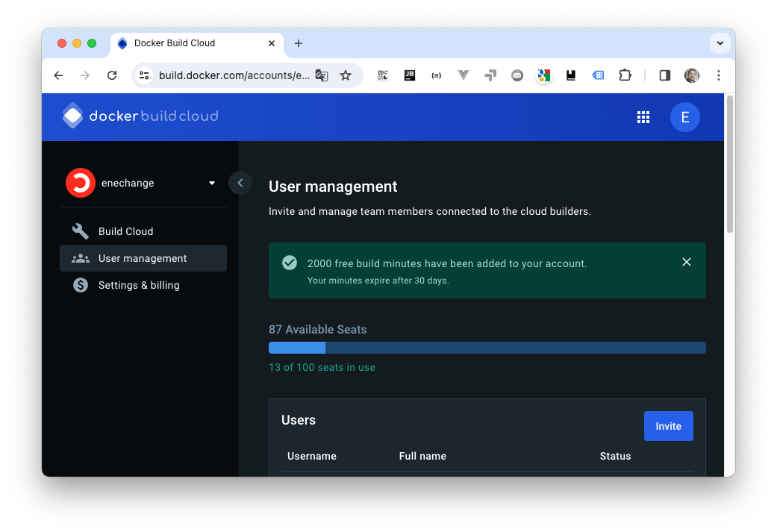
Task: Click the gray arrow-shaped extension icon
Action: pyautogui.click(x=490, y=75)
